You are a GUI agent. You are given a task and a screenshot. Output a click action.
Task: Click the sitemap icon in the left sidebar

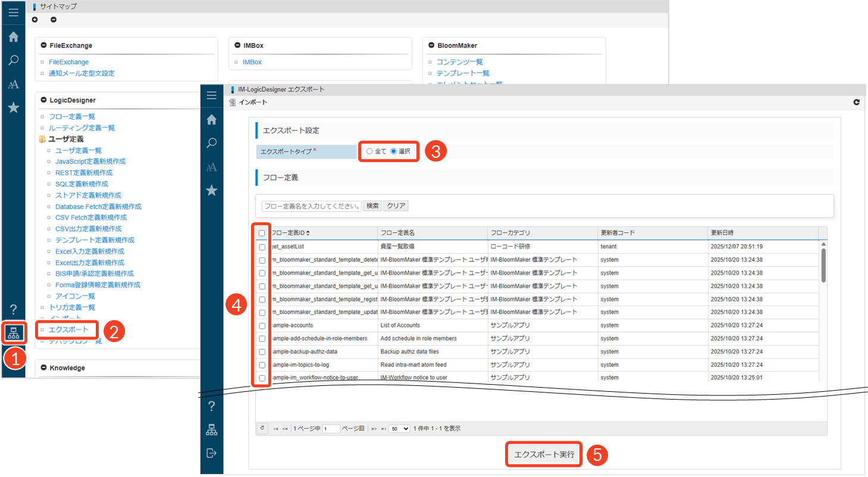point(13,333)
